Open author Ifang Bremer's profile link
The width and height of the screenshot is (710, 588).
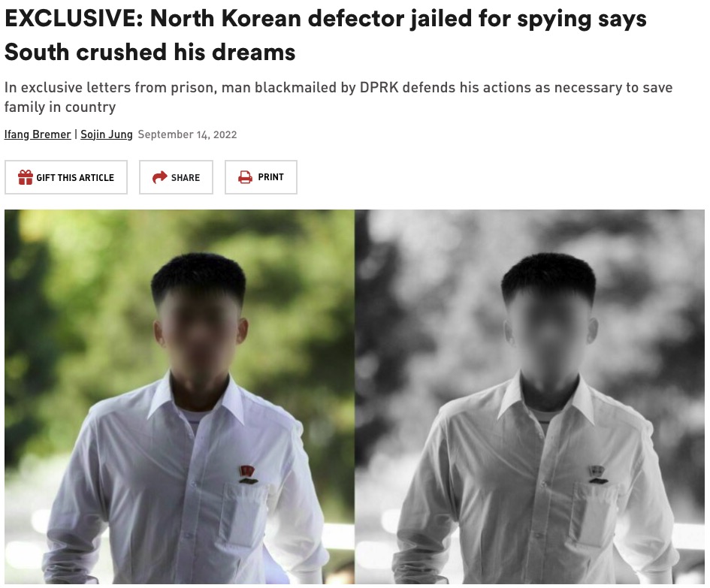(38, 134)
